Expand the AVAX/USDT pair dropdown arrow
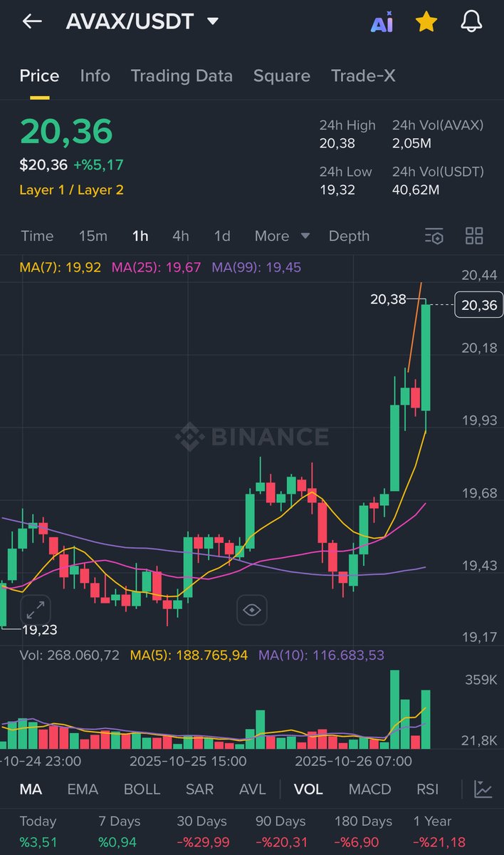The height and width of the screenshot is (855, 504). [x=213, y=22]
